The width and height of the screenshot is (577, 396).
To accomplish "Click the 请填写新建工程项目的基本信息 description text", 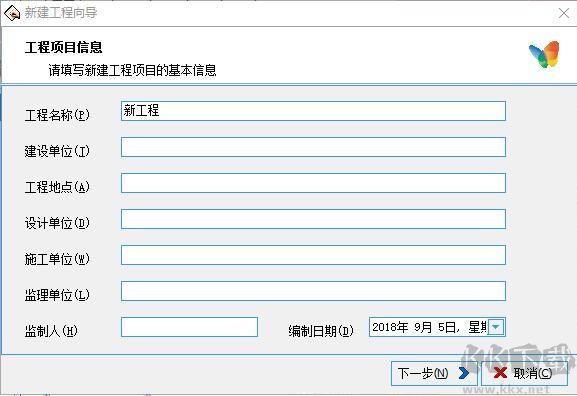I will pos(132,70).
